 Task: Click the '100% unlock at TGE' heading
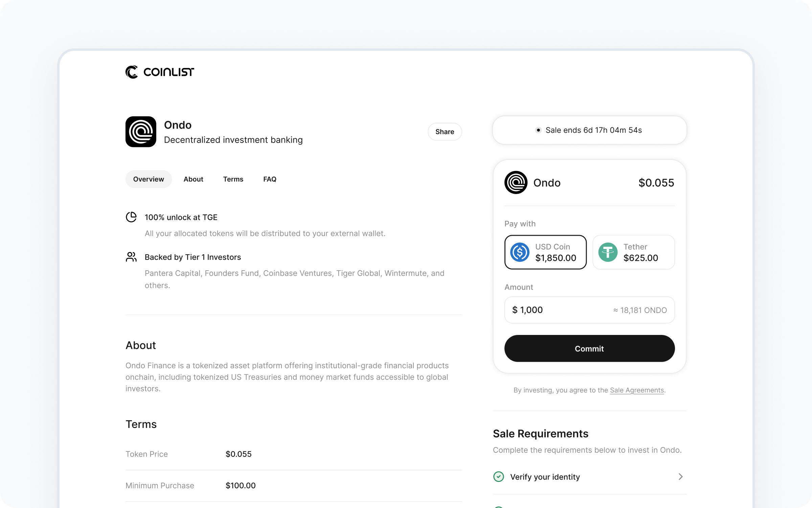pyautogui.click(x=181, y=217)
